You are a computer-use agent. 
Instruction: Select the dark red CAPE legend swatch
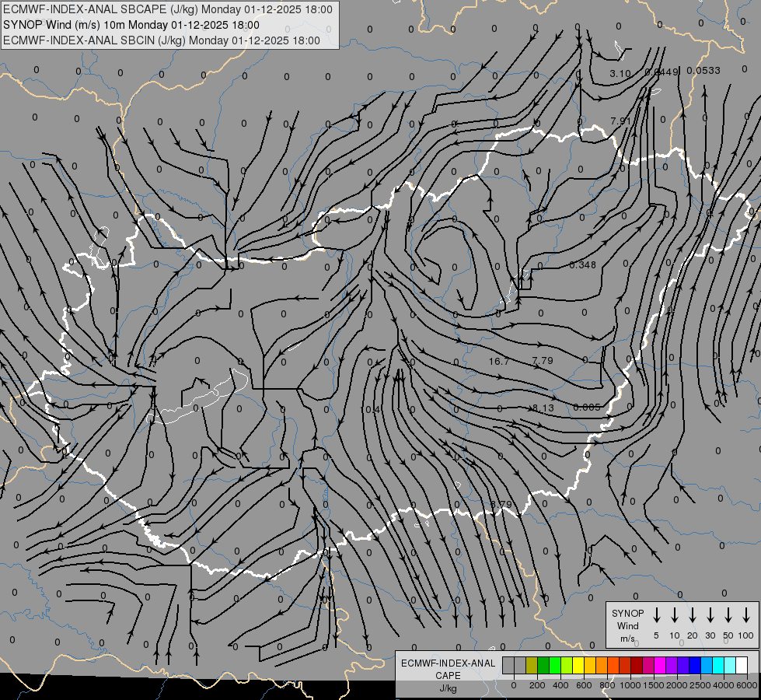[637, 665]
